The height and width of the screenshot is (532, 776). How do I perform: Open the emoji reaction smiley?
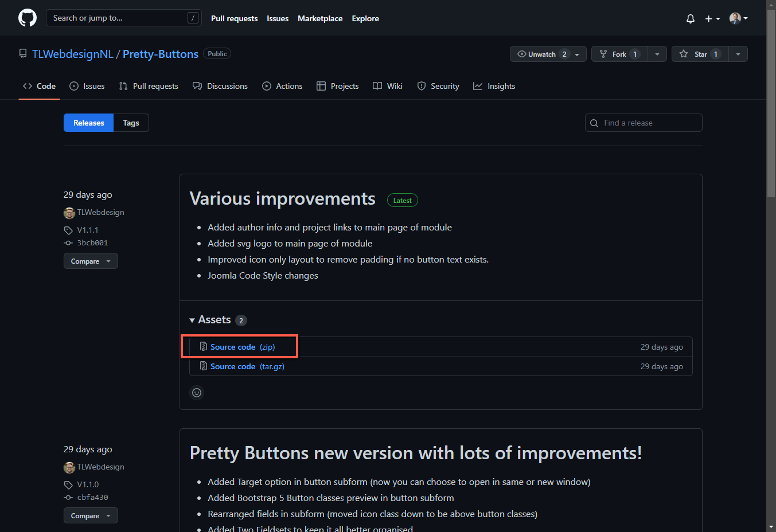197,392
